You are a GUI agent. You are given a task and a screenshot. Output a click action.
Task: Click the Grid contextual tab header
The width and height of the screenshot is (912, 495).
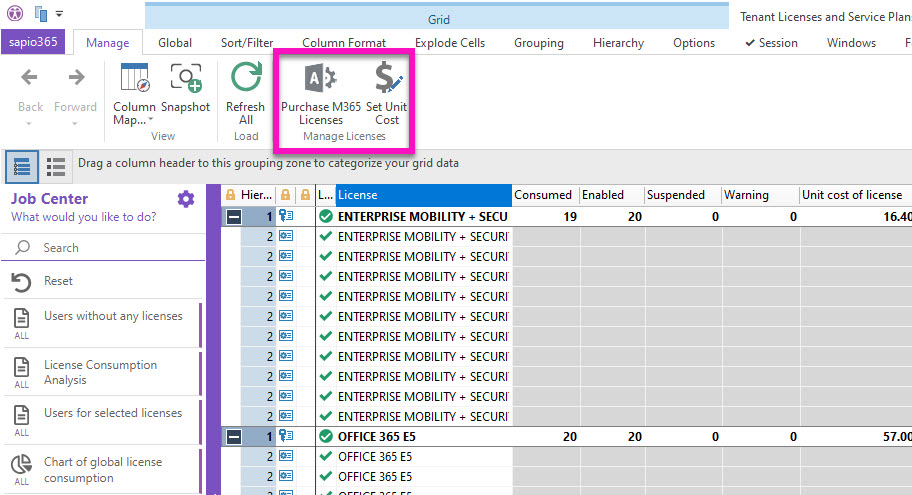pyautogui.click(x=437, y=17)
